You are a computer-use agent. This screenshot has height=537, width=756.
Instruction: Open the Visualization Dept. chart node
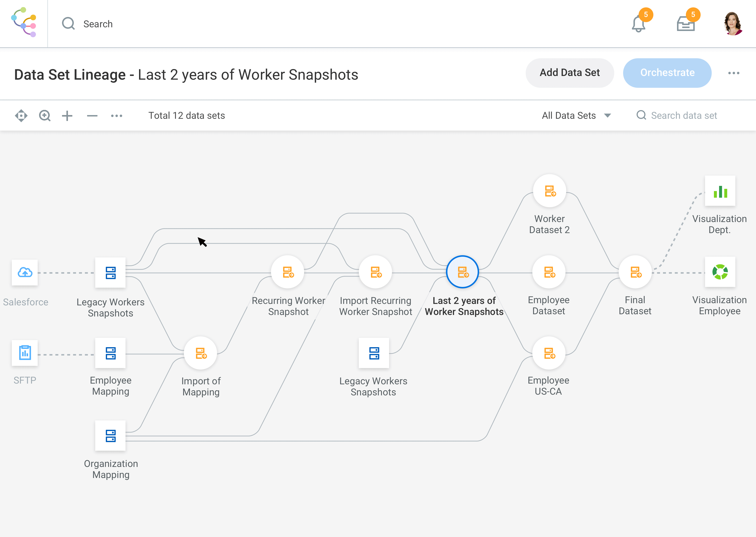pyautogui.click(x=720, y=191)
